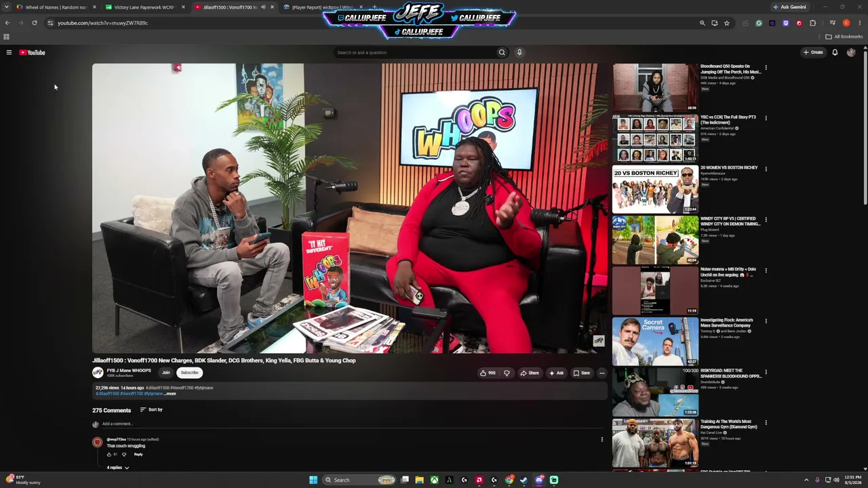Image resolution: width=868 pixels, height=488 pixels.
Task: Open the Investigating Flock video thumbnail
Action: (654, 341)
